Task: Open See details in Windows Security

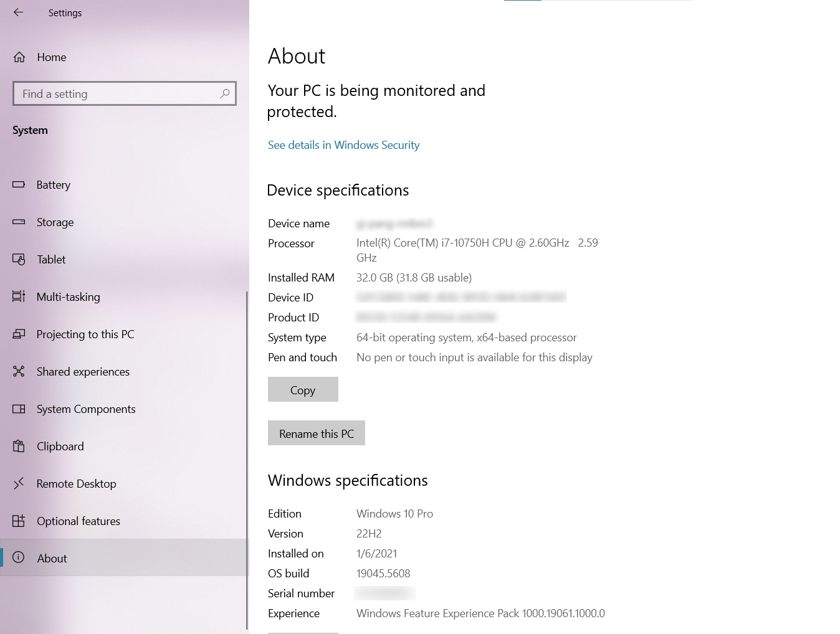Action: coord(343,144)
